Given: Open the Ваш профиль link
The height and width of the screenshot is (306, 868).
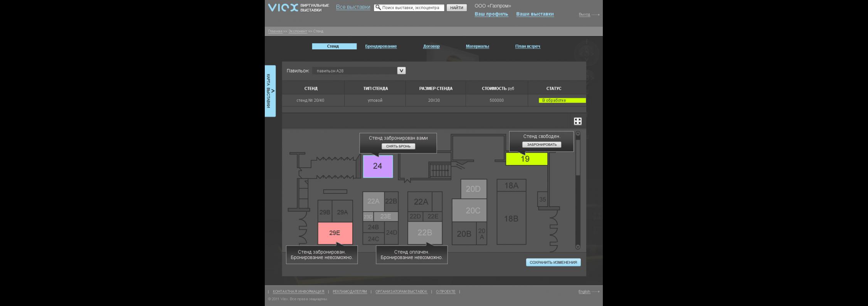Looking at the screenshot, I should click(491, 14).
